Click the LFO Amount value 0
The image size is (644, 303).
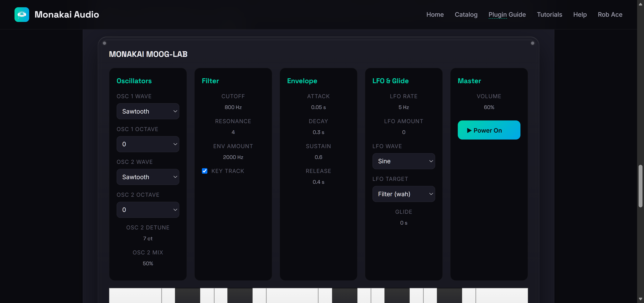pos(403,132)
